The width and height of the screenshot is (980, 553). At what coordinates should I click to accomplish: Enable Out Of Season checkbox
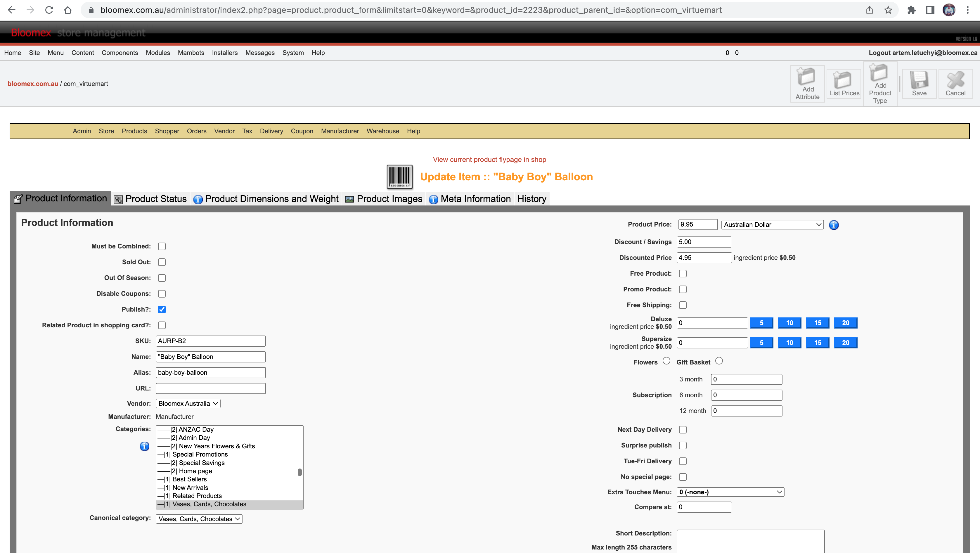pyautogui.click(x=162, y=278)
